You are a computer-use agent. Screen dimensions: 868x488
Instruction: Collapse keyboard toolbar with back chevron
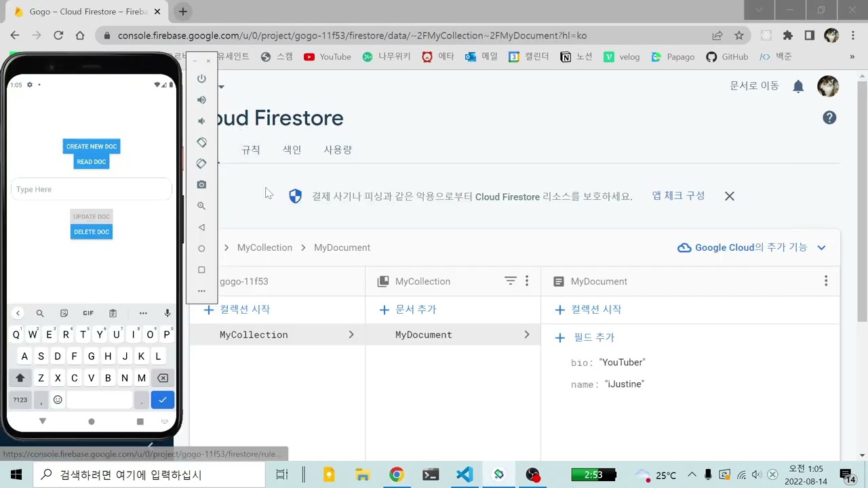pyautogui.click(x=18, y=313)
